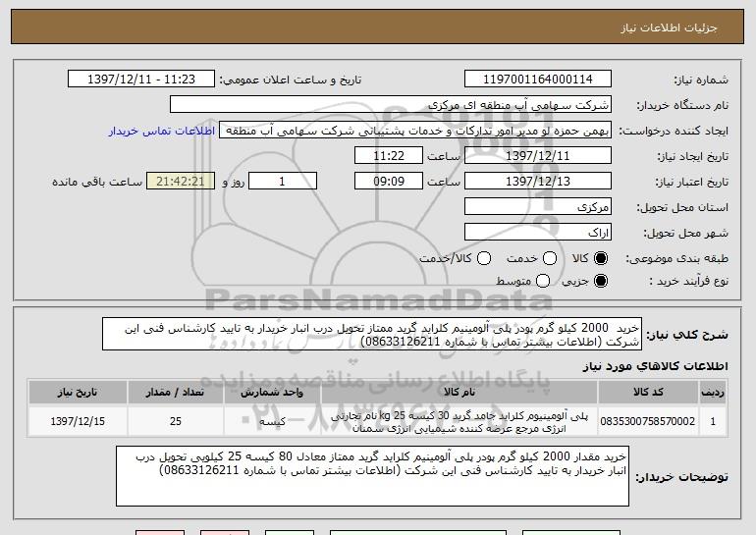Select the کالا radio button
This screenshot has width=756, height=535.
(x=601, y=258)
